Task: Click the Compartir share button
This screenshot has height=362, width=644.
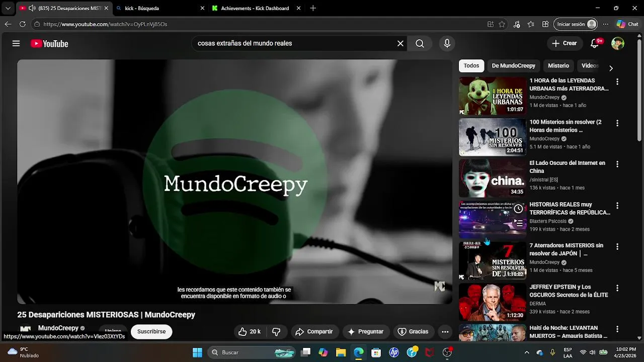Action: (314, 331)
